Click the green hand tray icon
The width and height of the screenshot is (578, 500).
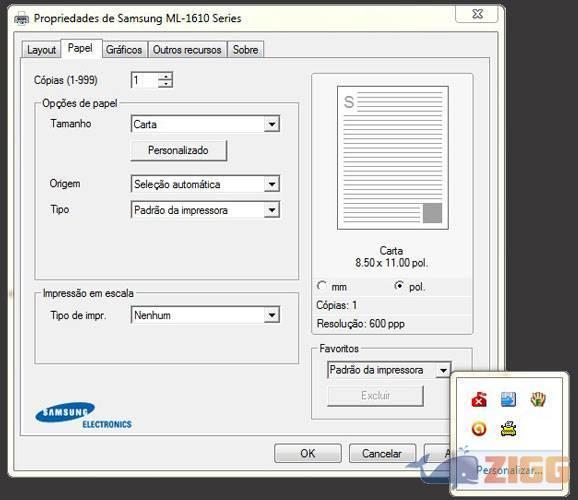click(538, 400)
